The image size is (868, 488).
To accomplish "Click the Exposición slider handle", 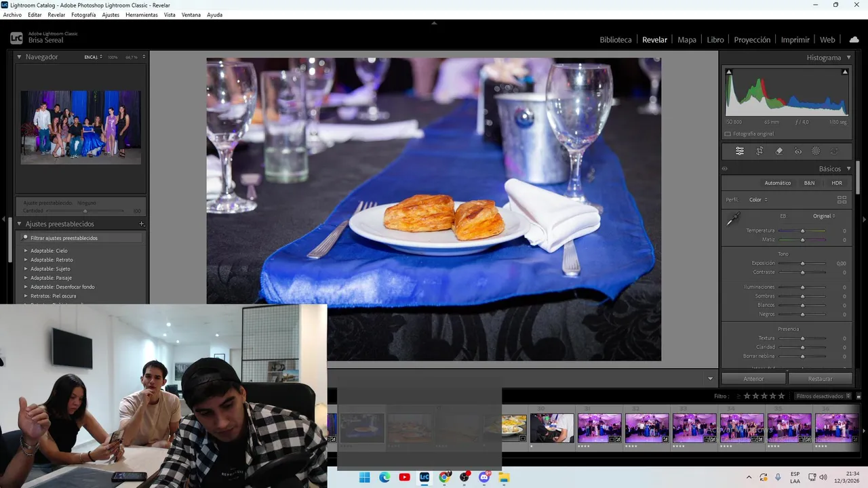I will 802,264.
